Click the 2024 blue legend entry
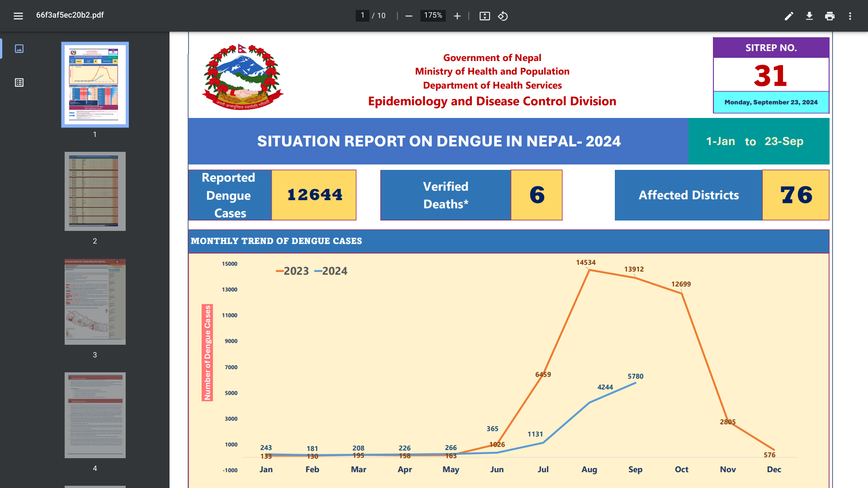868x488 pixels. click(x=331, y=271)
